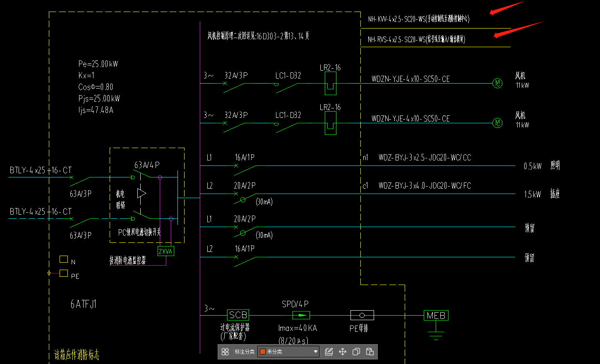Click cable label 'WDZ-BYJ-3x4.0-JDG20-WC/FC'
The width and height of the screenshot is (600, 364).
click(x=425, y=186)
